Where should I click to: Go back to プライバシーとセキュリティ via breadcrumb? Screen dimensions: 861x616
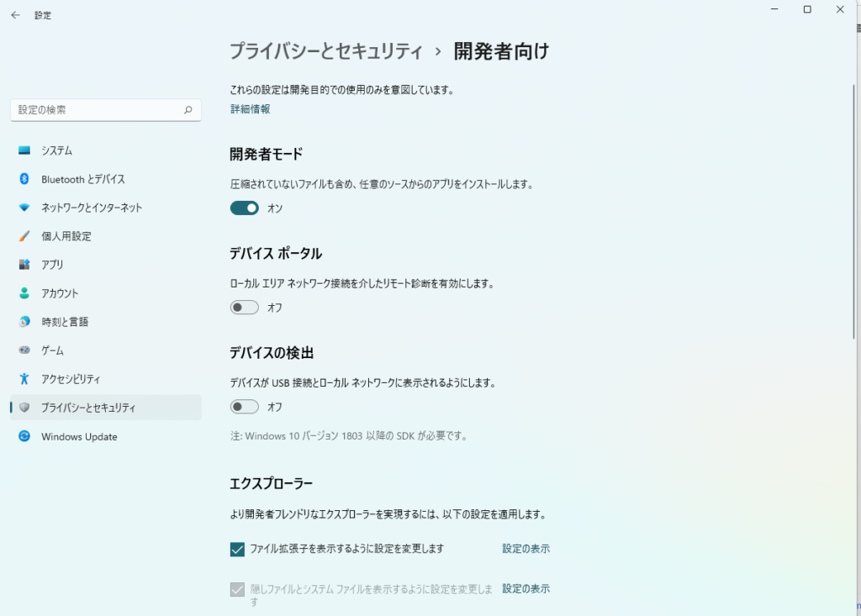(x=326, y=51)
